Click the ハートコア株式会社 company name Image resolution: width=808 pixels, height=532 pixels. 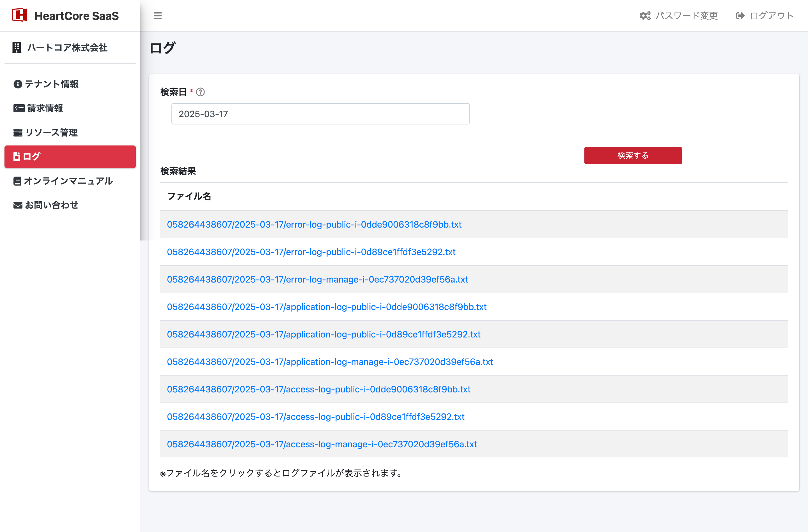click(67, 47)
